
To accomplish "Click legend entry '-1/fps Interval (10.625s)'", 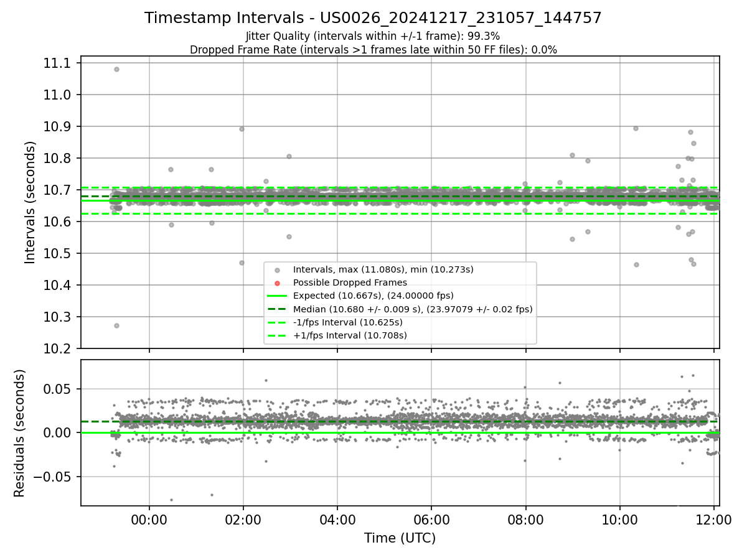I will coord(347,322).
